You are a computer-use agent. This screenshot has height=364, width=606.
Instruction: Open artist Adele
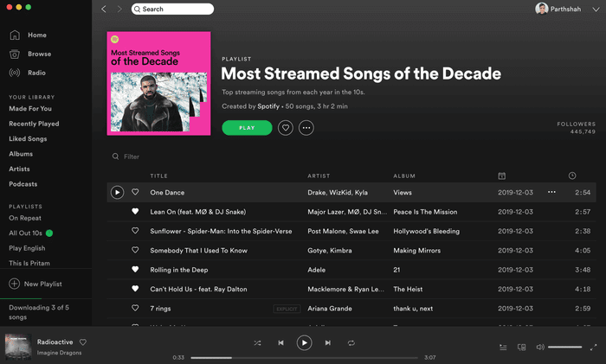pos(317,270)
